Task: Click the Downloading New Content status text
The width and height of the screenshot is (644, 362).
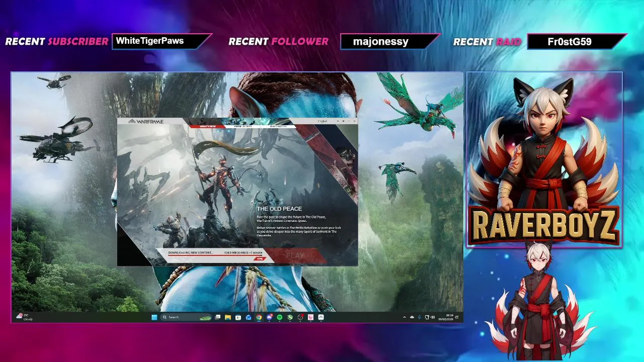Action: pos(191,252)
